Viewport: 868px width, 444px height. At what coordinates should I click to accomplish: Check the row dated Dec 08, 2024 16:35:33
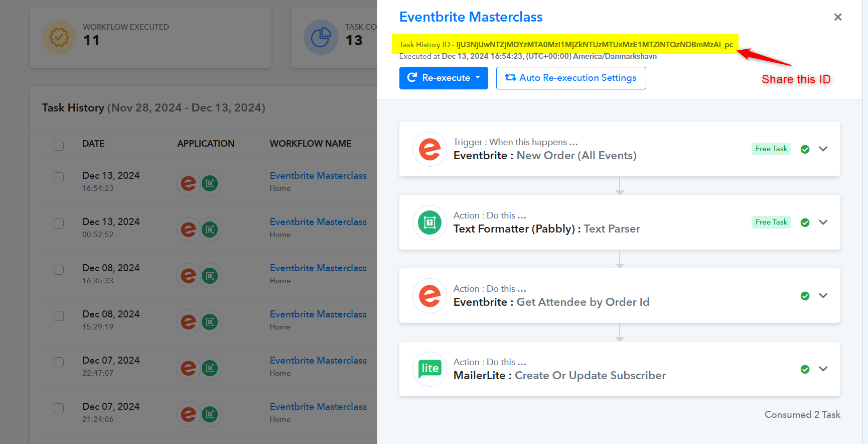59,270
